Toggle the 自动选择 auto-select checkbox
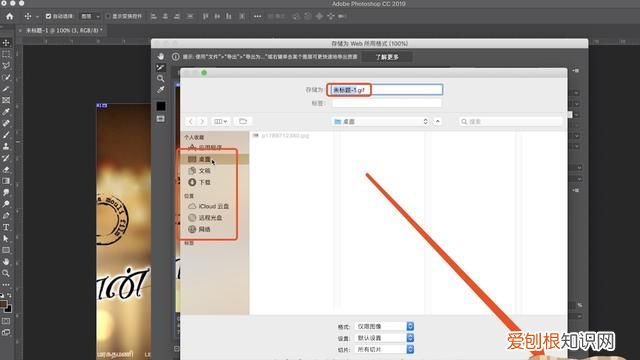This screenshot has height=360, width=640. (x=49, y=16)
